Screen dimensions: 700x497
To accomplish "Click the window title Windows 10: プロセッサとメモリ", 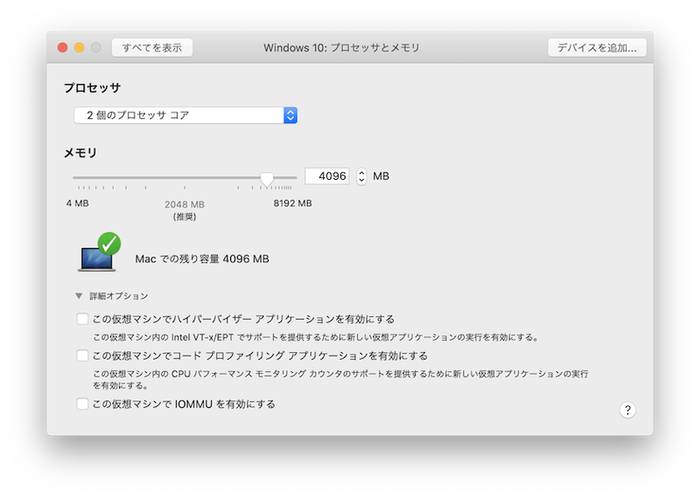I will [342, 47].
